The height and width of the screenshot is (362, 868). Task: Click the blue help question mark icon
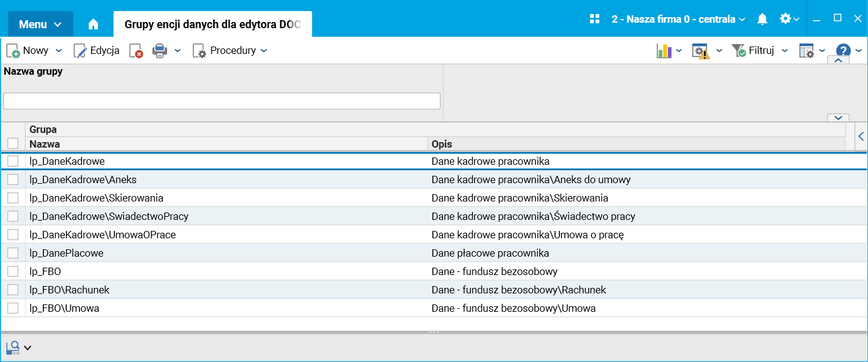pyautogui.click(x=844, y=51)
